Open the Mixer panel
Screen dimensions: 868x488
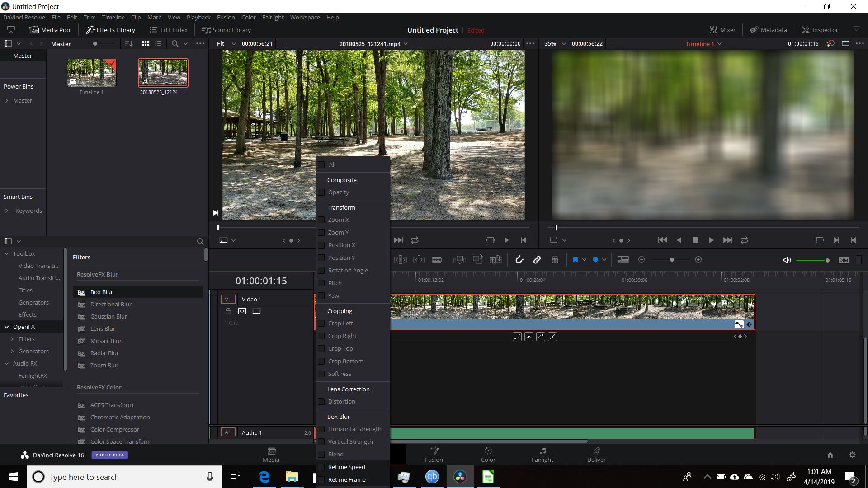[x=722, y=30]
